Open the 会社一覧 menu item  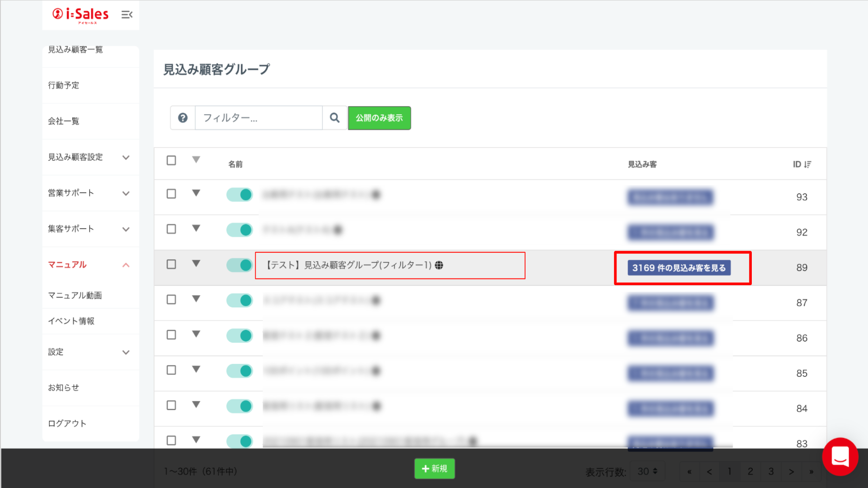(64, 121)
